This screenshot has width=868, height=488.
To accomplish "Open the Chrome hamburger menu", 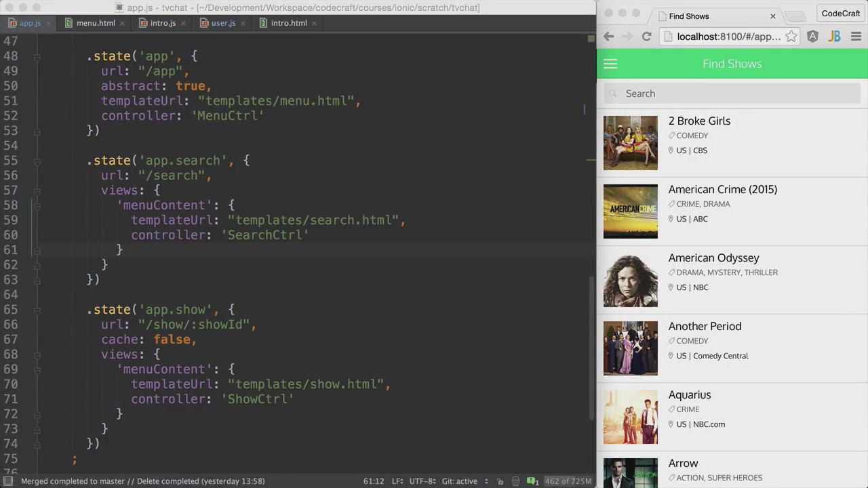I will pyautogui.click(x=856, y=37).
